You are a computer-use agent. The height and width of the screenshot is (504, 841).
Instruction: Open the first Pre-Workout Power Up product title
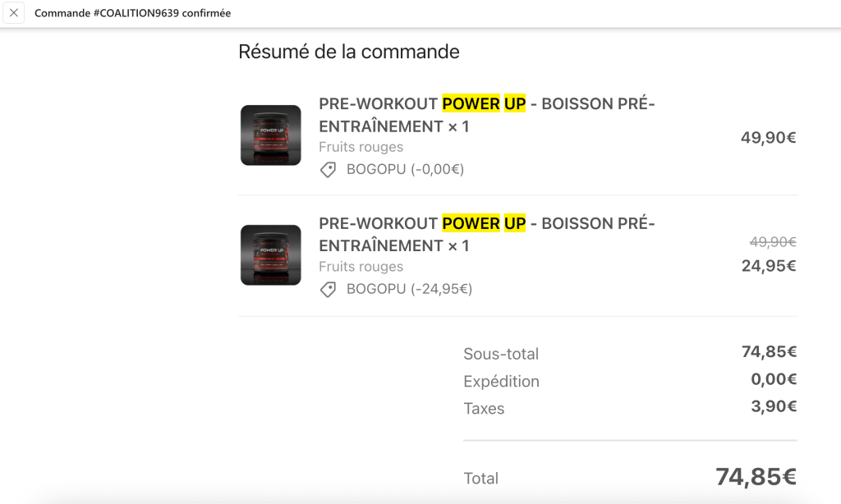(486, 115)
